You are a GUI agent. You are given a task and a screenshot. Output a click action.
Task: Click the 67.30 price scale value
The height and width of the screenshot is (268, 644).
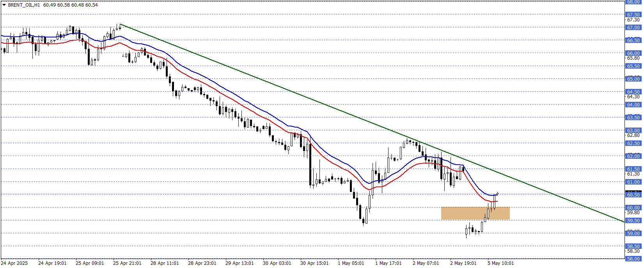(x=633, y=20)
